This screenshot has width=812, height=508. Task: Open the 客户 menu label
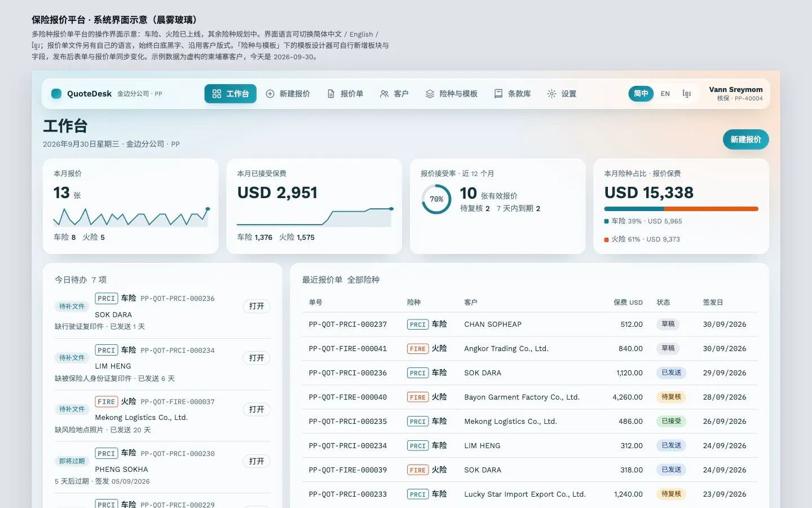pyautogui.click(x=401, y=94)
